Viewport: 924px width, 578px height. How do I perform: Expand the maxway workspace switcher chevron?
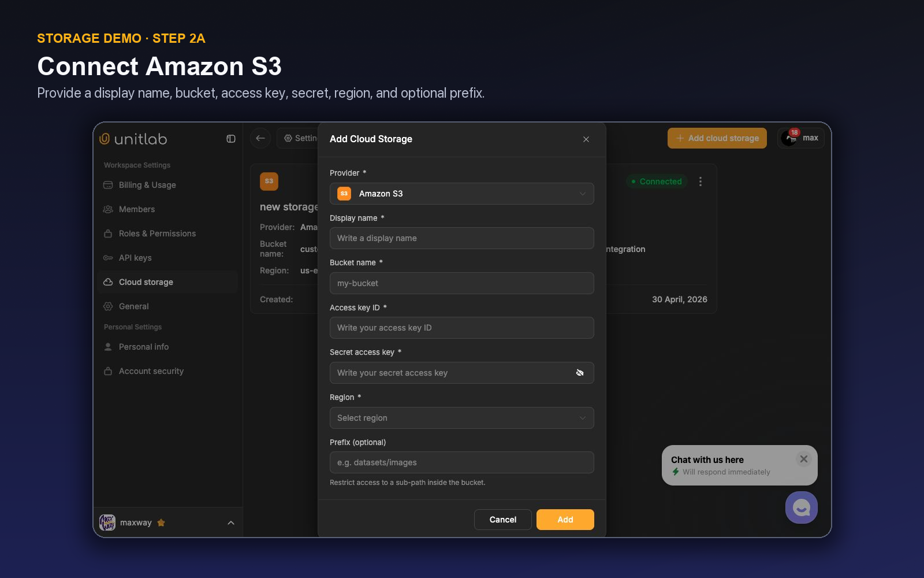coord(231,523)
